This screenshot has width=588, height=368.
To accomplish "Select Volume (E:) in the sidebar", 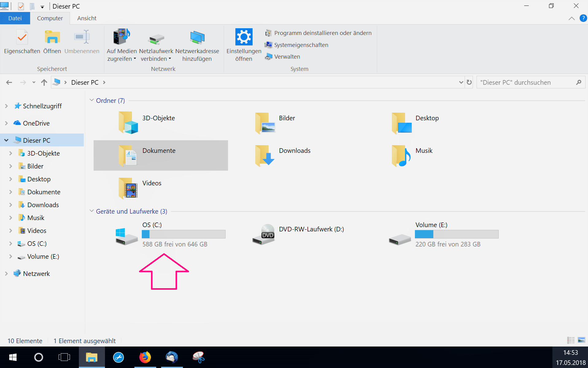I will click(x=43, y=256).
